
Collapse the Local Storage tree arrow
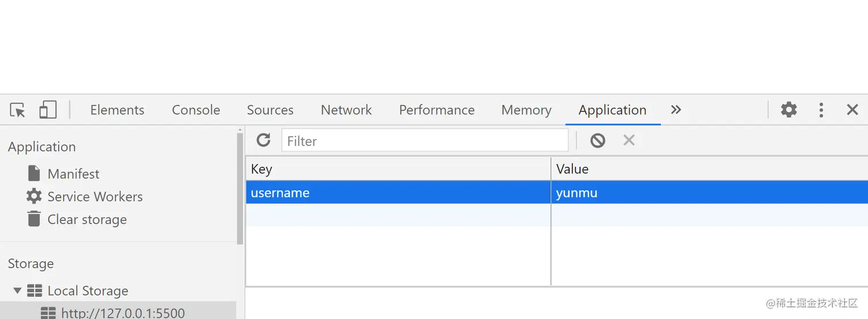point(17,291)
